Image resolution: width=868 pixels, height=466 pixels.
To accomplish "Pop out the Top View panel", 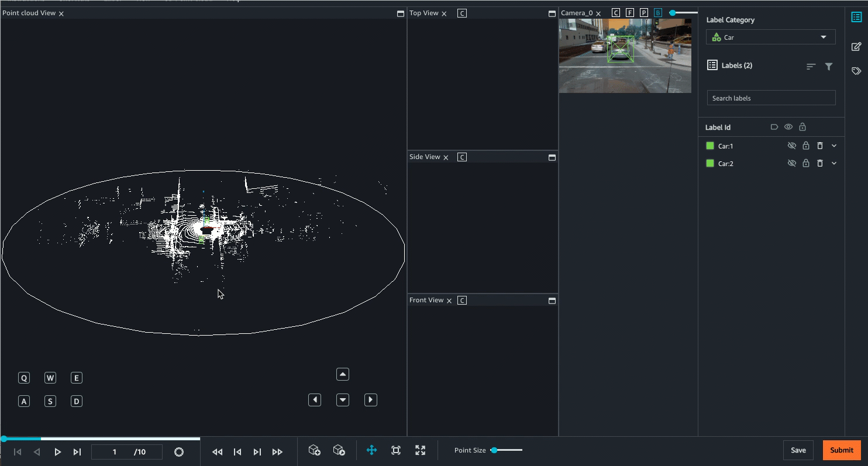I will (x=550, y=13).
